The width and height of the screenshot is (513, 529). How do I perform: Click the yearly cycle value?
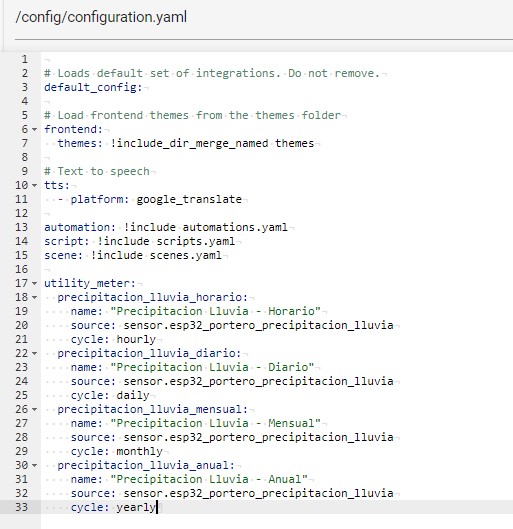pos(136,507)
